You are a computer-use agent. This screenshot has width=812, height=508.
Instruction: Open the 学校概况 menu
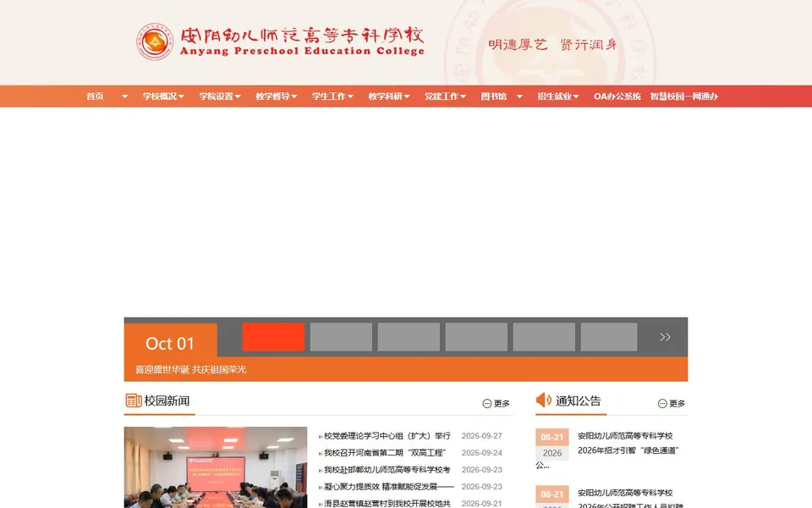coord(160,97)
